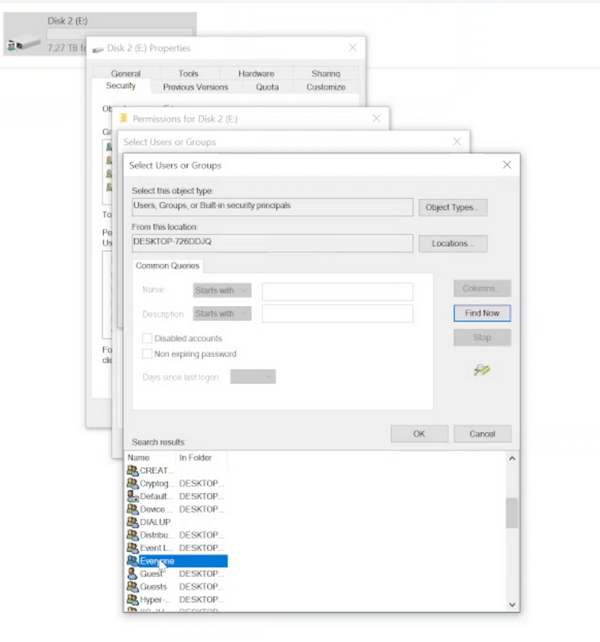Click the Cryptographic Operators group icon

coord(132,483)
